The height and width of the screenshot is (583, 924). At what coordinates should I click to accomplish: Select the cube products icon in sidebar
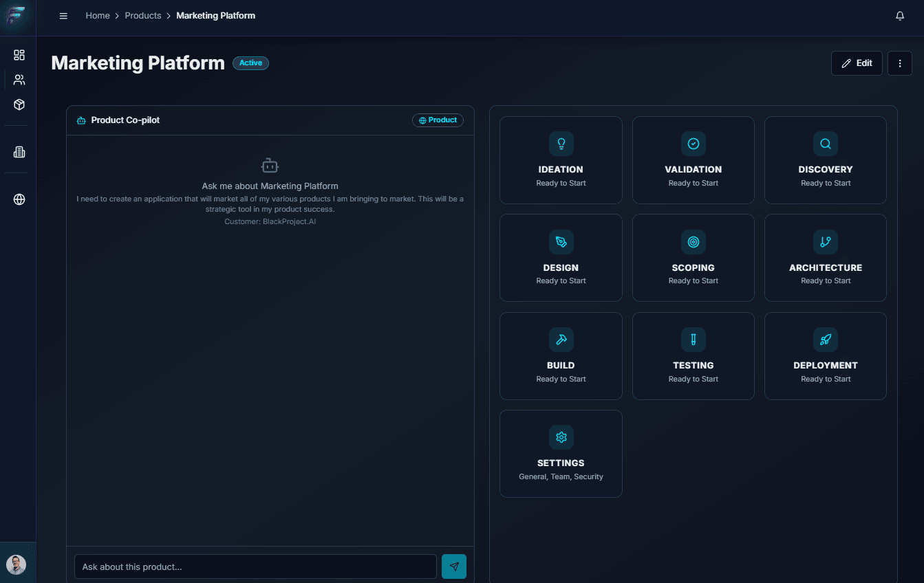click(x=19, y=104)
